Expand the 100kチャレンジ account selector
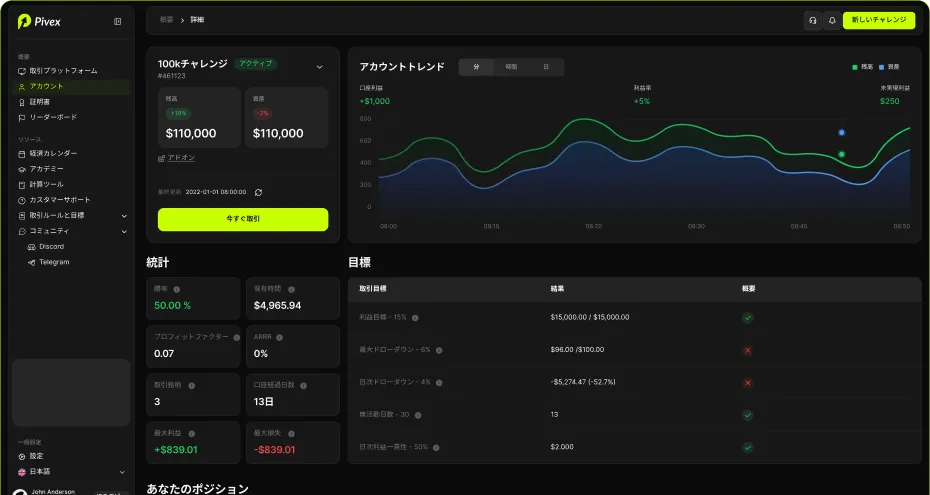Image resolution: width=930 pixels, height=495 pixels. (x=320, y=67)
